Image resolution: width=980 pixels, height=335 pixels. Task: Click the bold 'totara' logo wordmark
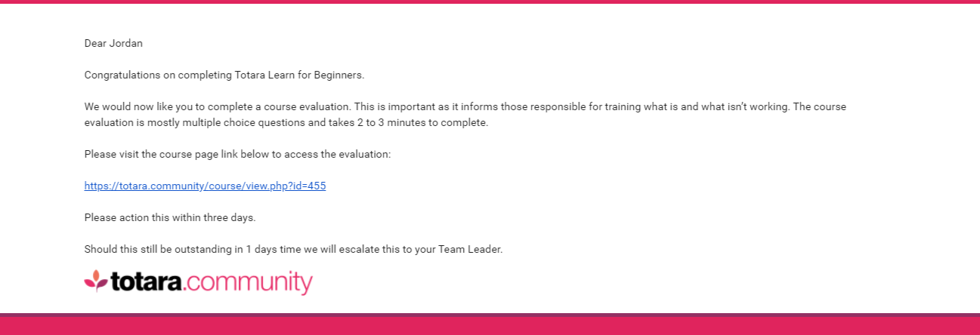pyautogui.click(x=147, y=281)
